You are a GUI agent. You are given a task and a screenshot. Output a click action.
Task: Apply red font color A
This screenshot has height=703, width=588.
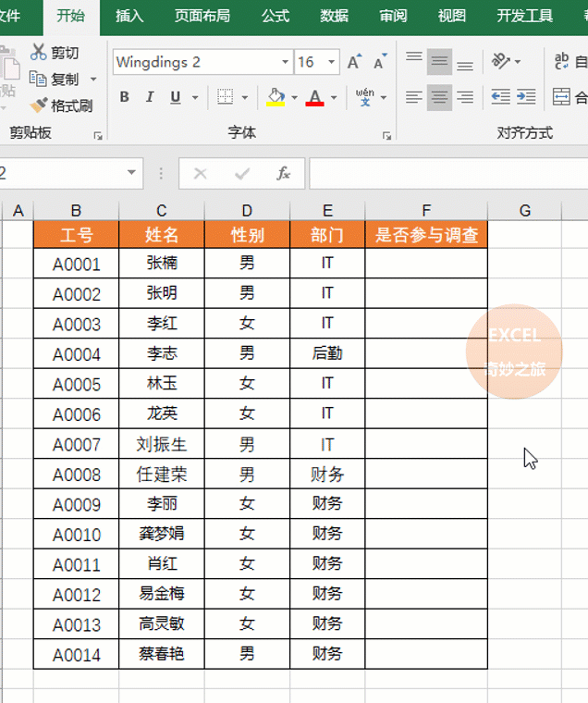pos(314,97)
